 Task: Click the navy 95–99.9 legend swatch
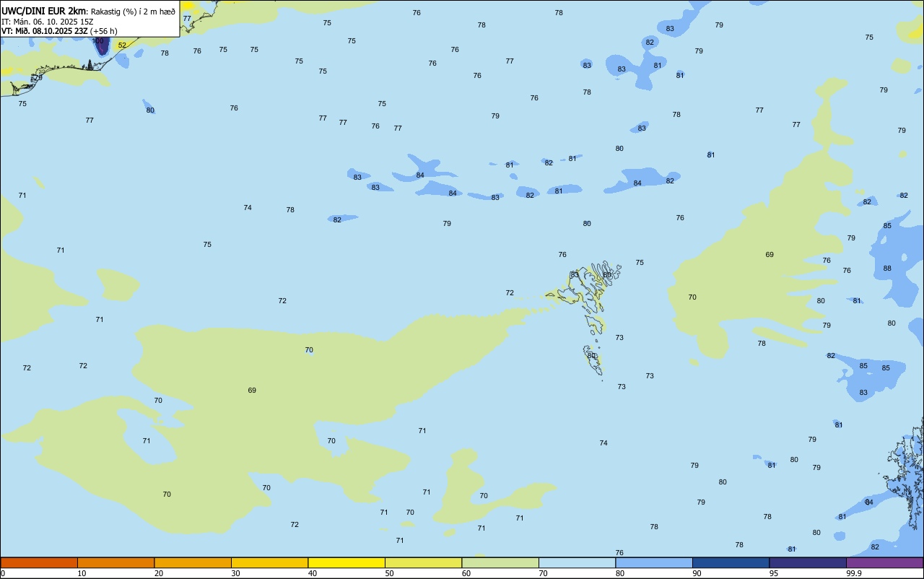(808, 562)
